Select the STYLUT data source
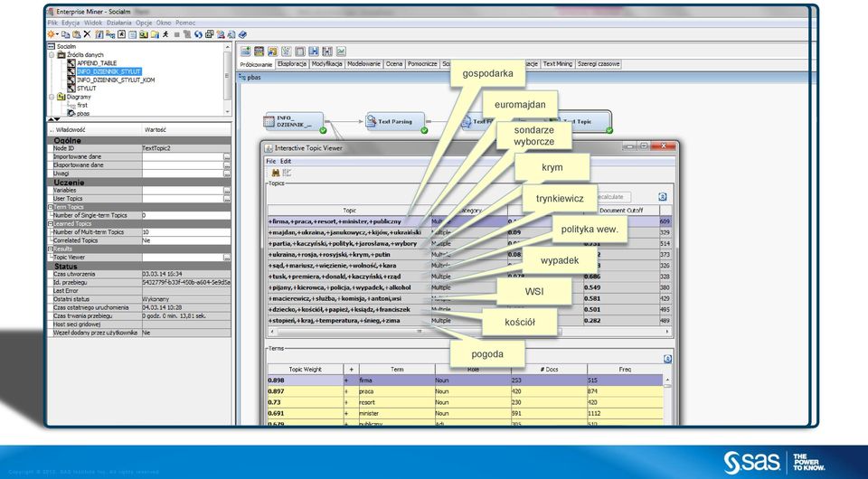Screen dimensions: 868x479 [87, 88]
